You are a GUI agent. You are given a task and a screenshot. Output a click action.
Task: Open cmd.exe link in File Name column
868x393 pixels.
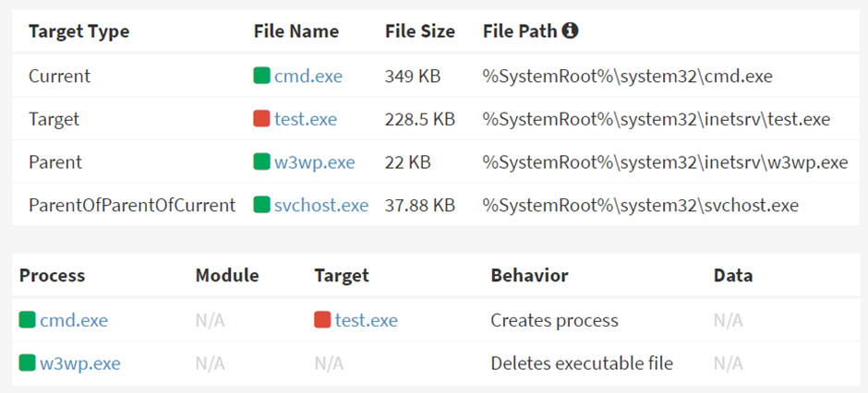(x=308, y=77)
